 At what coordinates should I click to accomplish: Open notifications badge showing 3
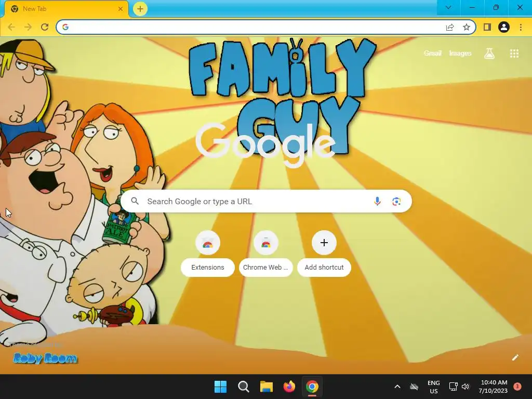pos(517,387)
